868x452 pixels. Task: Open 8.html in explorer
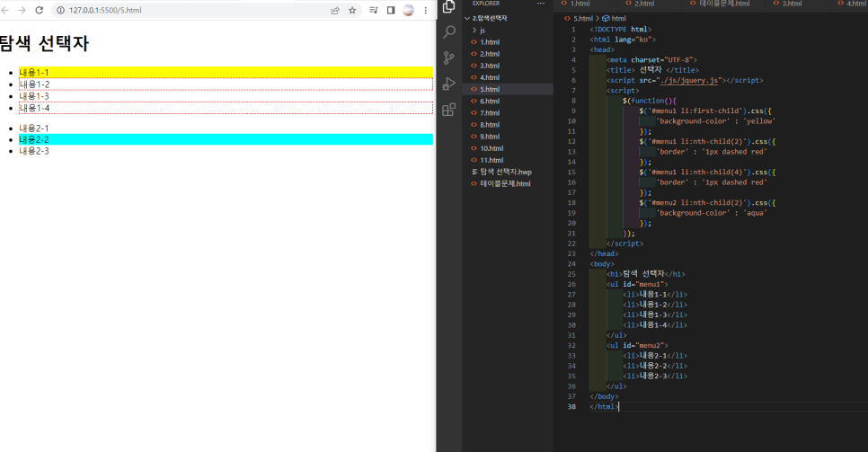[x=490, y=125]
